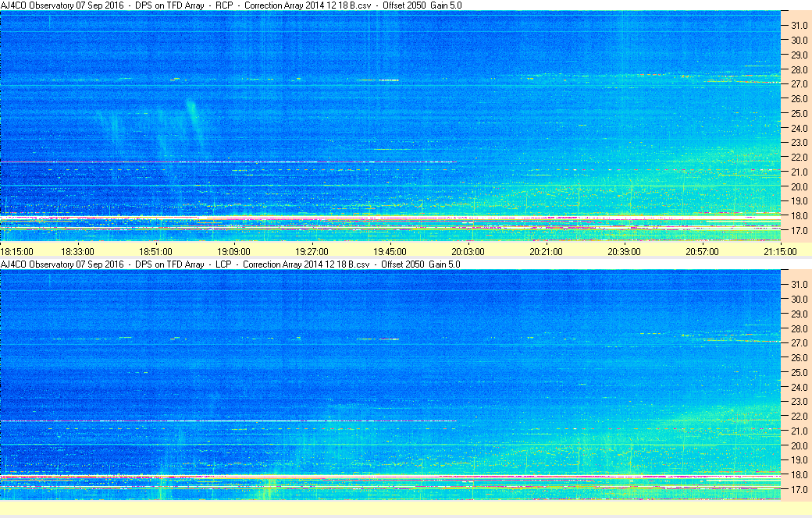The image size is (812, 518).
Task: Click the 30.0 frequency label on RCP chart
Action: tap(799, 40)
